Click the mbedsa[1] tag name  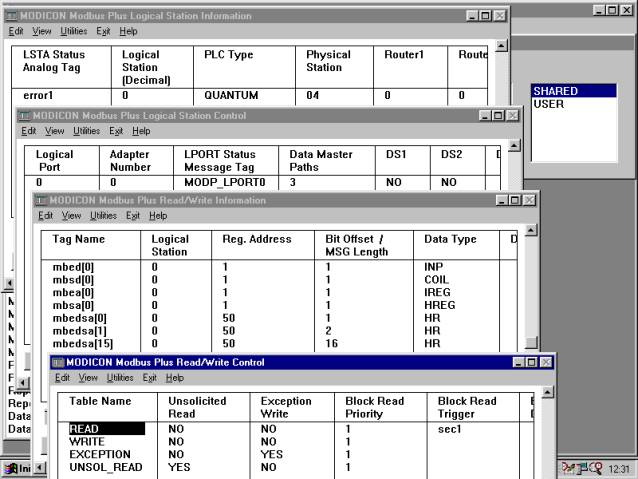[x=79, y=331]
